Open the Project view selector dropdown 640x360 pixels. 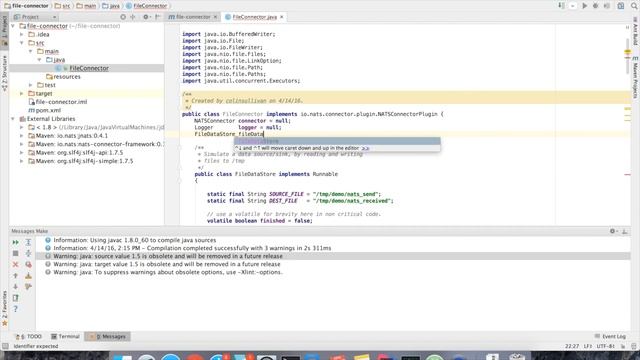[35, 17]
